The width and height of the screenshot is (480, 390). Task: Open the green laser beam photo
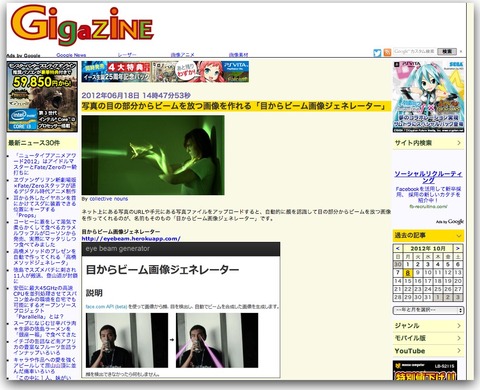point(153,155)
